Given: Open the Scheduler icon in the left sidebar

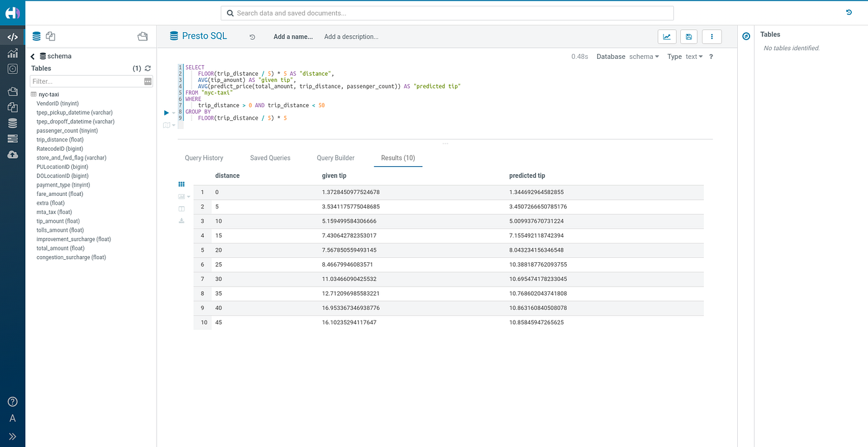Looking at the screenshot, I should click(x=12, y=68).
